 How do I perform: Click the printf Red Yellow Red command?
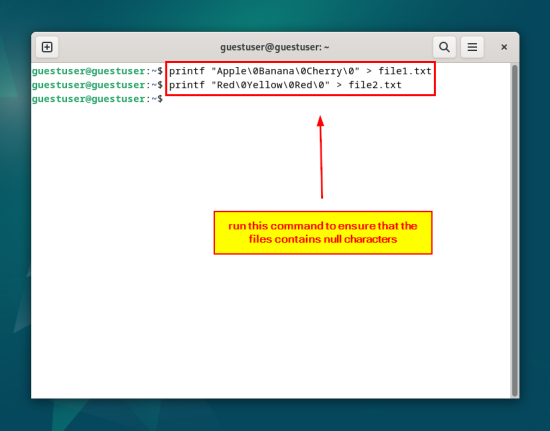tap(285, 85)
